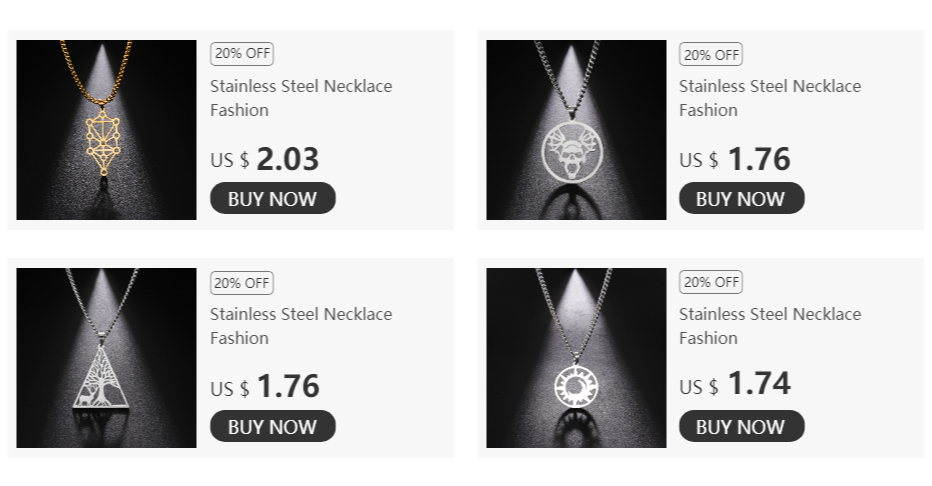Click the US $ 1.76 price beside skull pendant
The image size is (932, 486).
click(x=735, y=159)
